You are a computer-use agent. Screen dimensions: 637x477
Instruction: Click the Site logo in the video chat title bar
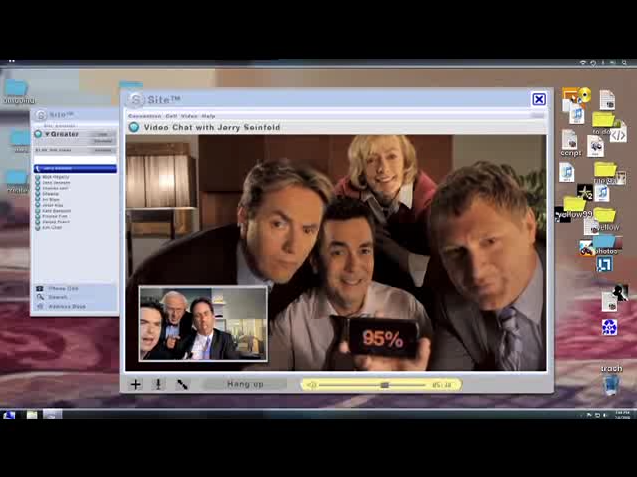(x=136, y=100)
